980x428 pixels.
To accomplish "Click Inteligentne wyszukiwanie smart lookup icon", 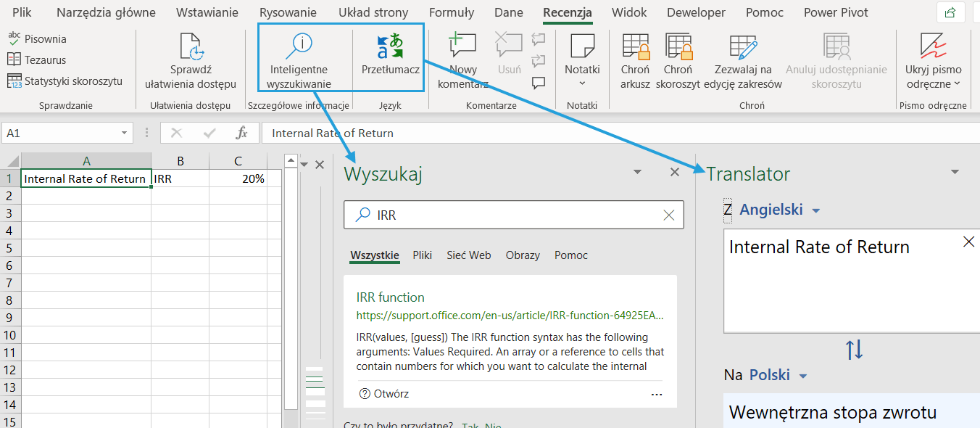I will [x=299, y=46].
